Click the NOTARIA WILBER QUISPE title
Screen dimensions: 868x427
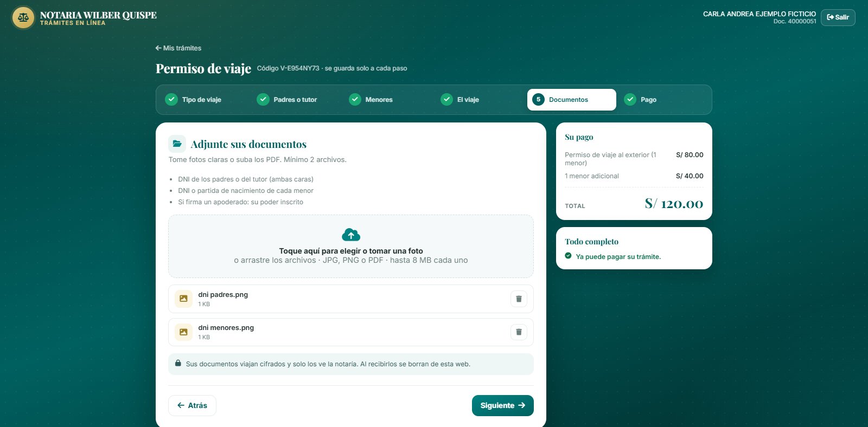pyautogui.click(x=98, y=15)
